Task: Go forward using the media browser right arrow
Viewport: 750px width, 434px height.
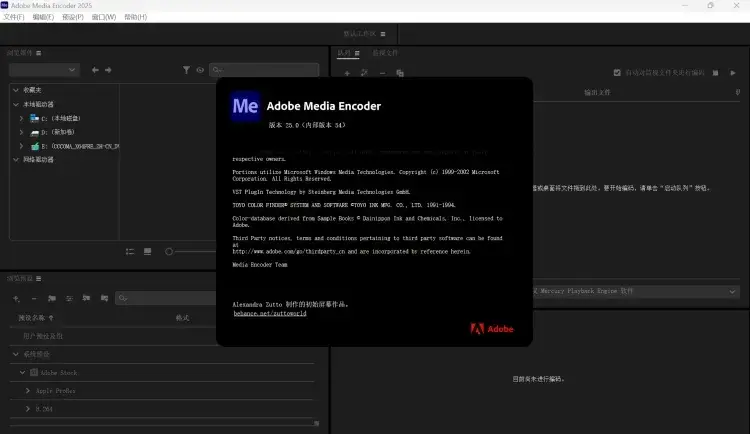Action: [108, 70]
